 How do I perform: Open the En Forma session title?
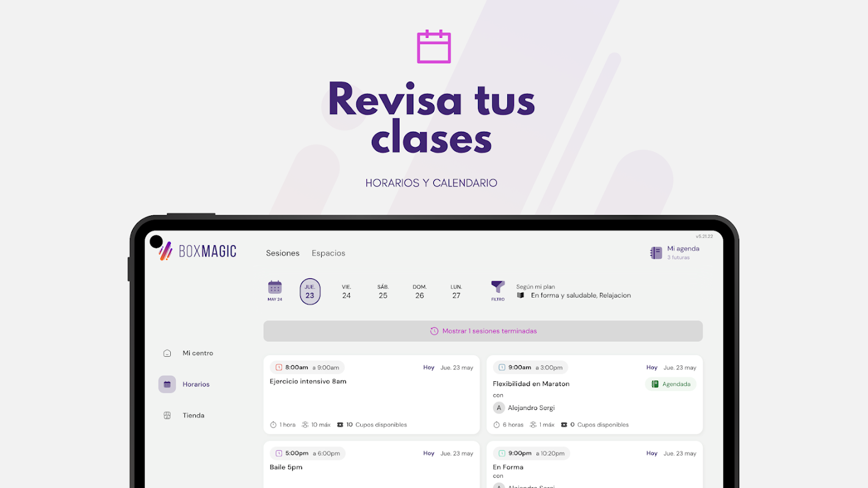pyautogui.click(x=508, y=467)
